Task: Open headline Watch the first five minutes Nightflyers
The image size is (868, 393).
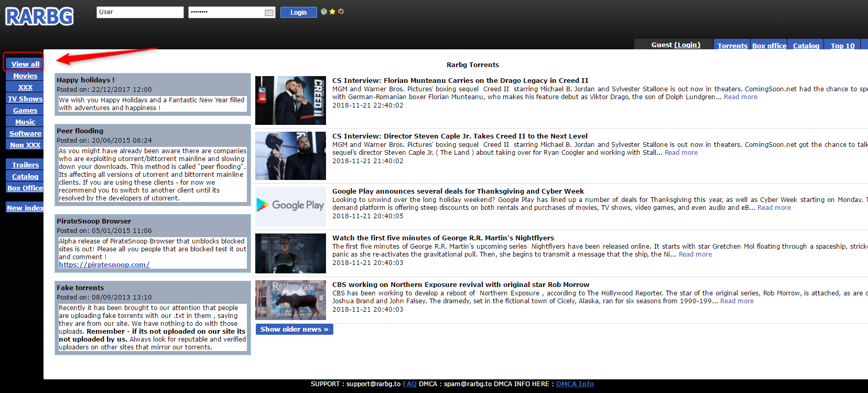Action: 443,238
